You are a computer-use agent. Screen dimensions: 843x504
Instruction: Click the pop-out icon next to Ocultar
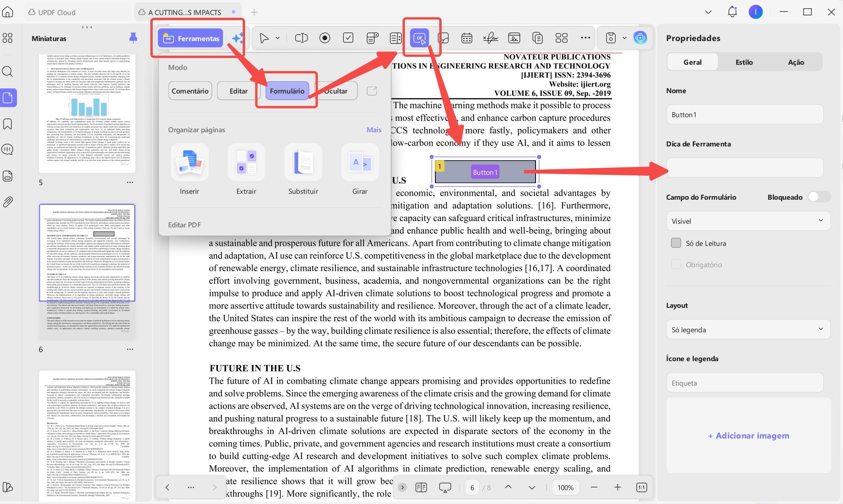click(372, 91)
